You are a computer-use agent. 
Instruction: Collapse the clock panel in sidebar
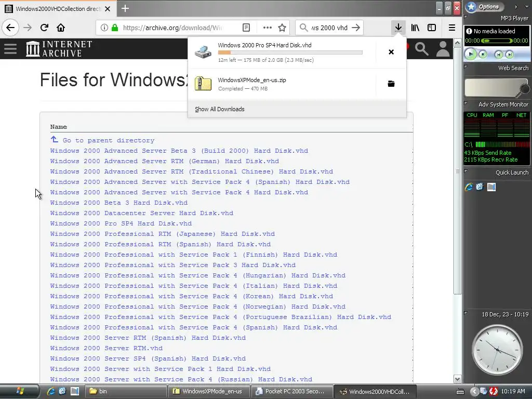tap(466, 313)
